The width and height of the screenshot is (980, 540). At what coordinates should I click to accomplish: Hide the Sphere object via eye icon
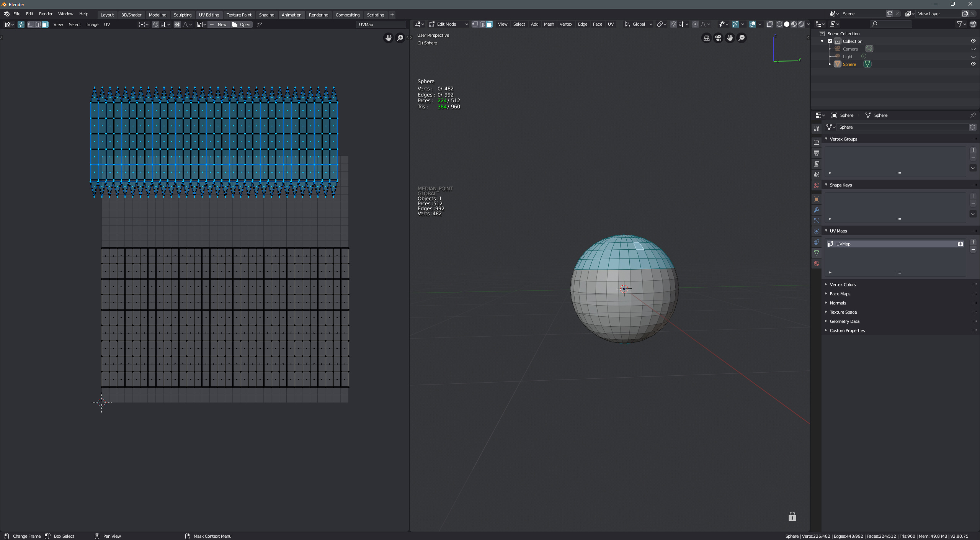(973, 64)
